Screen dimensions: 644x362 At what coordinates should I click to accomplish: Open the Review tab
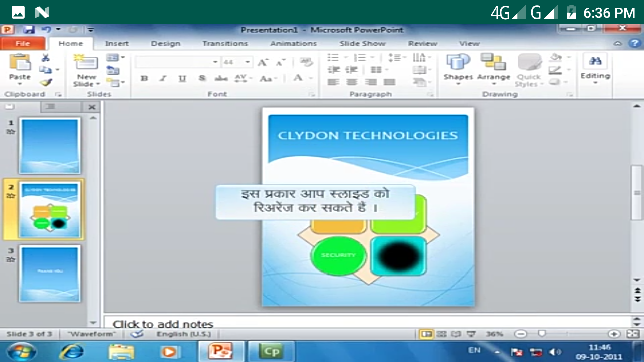click(423, 44)
